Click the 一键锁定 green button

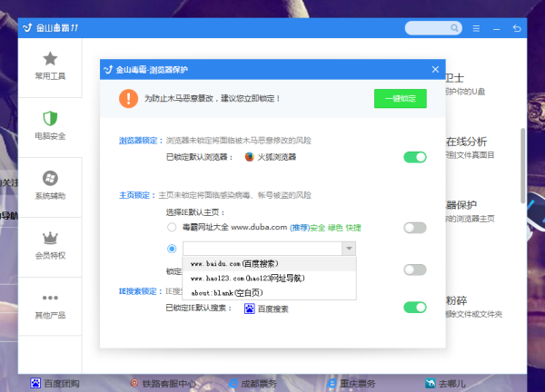[401, 99]
